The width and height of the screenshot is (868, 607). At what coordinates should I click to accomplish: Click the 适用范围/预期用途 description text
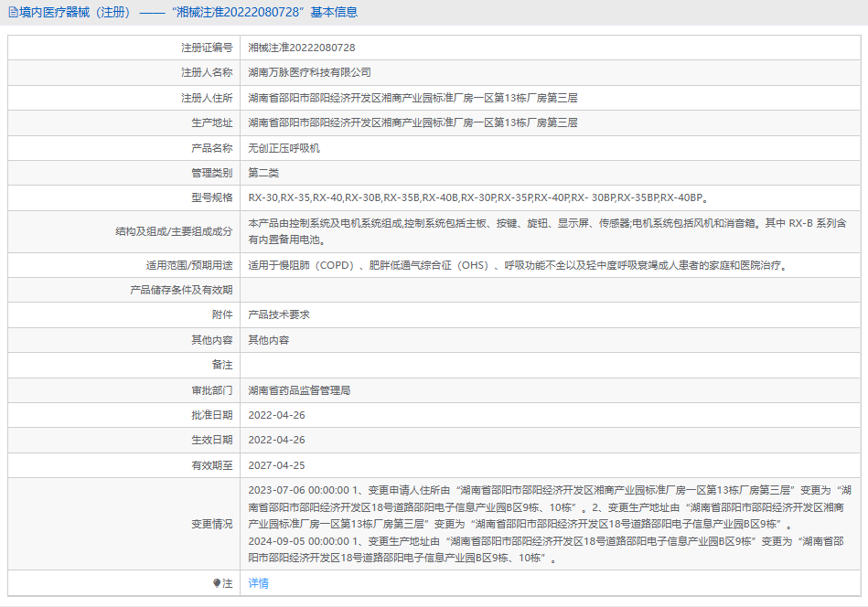coord(518,265)
